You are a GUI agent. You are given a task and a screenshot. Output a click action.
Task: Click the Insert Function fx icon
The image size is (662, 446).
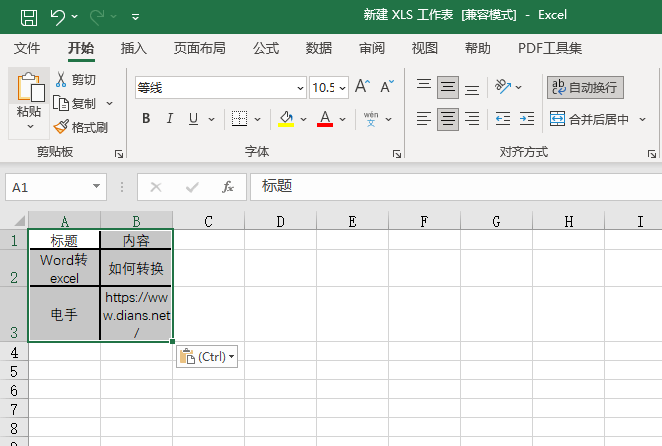click(228, 187)
